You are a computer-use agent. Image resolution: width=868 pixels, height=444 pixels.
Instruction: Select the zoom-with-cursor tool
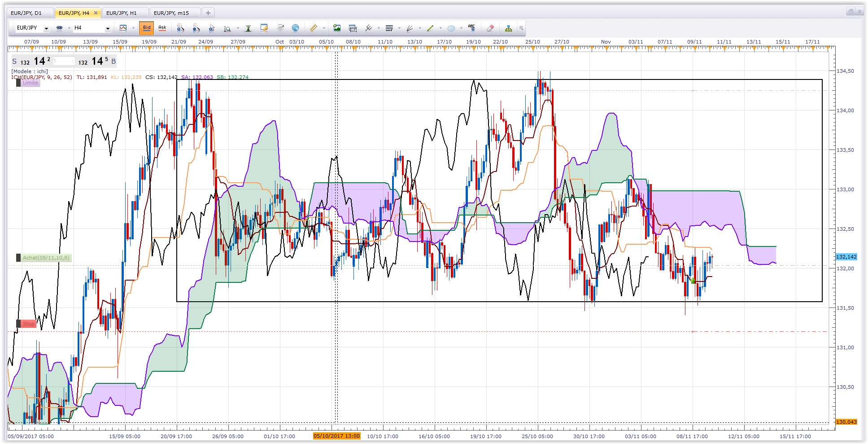click(x=212, y=28)
